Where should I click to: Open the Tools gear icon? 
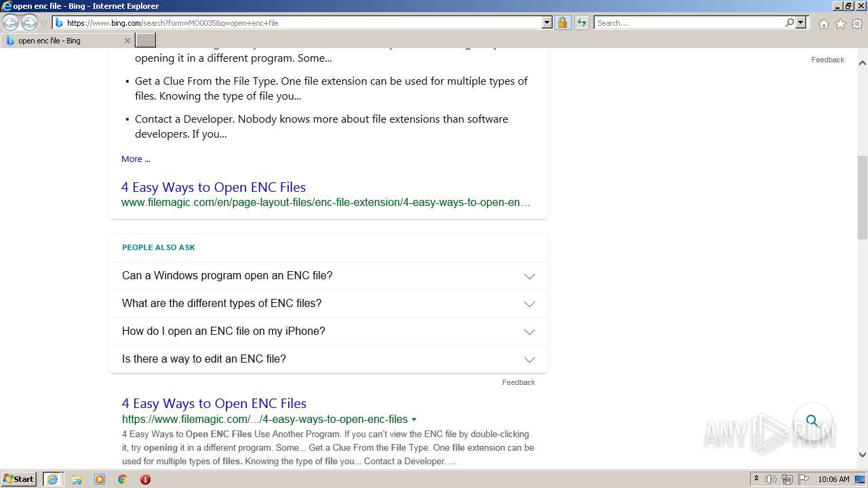coord(856,24)
